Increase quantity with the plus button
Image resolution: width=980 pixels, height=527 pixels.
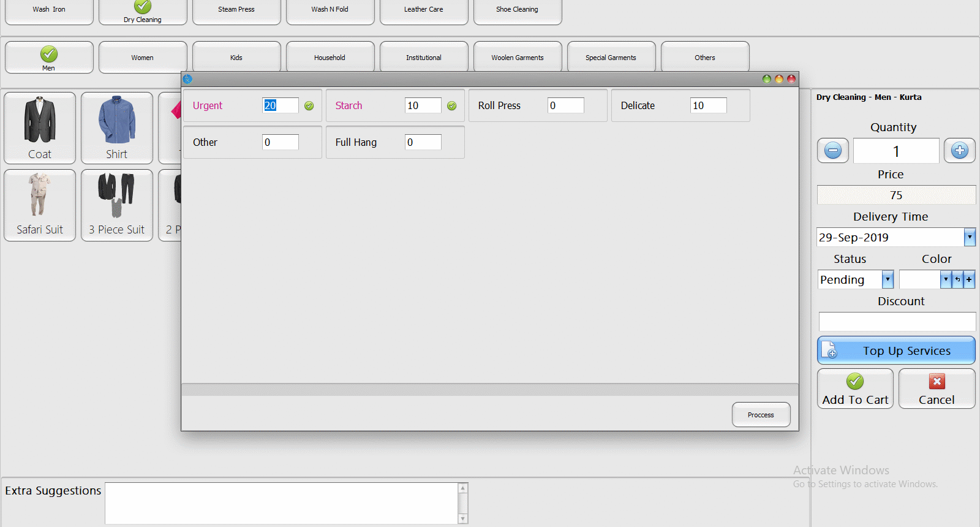coord(959,151)
